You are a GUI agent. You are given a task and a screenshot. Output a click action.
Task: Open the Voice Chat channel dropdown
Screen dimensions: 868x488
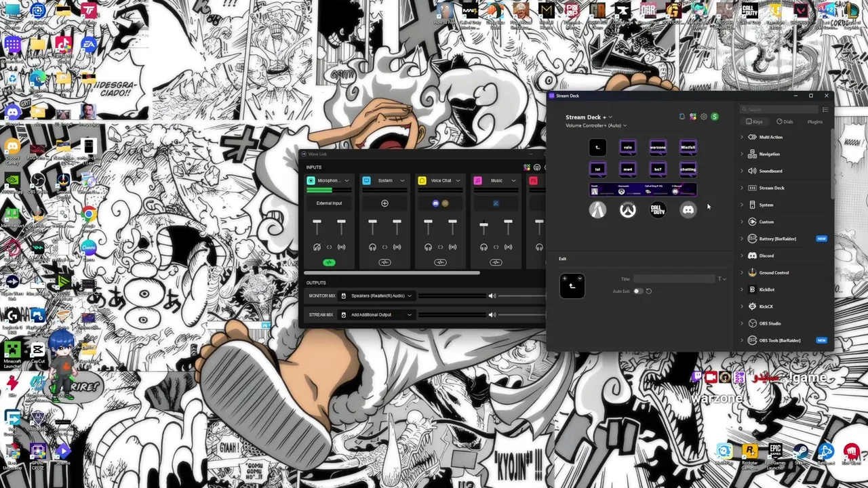pos(458,180)
